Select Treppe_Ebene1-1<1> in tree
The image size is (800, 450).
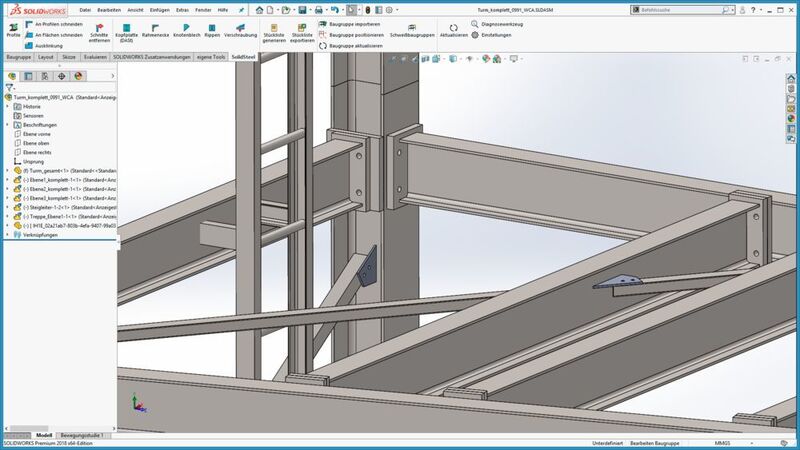point(65,217)
